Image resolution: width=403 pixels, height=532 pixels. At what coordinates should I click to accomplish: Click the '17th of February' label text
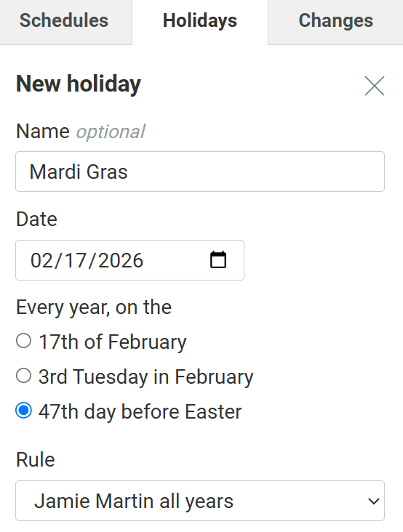pyautogui.click(x=112, y=342)
